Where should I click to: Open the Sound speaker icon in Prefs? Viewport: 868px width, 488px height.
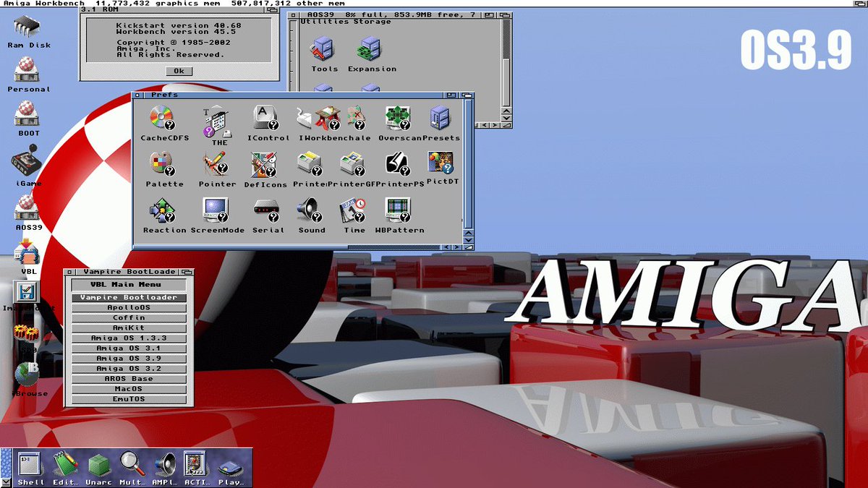(x=311, y=210)
